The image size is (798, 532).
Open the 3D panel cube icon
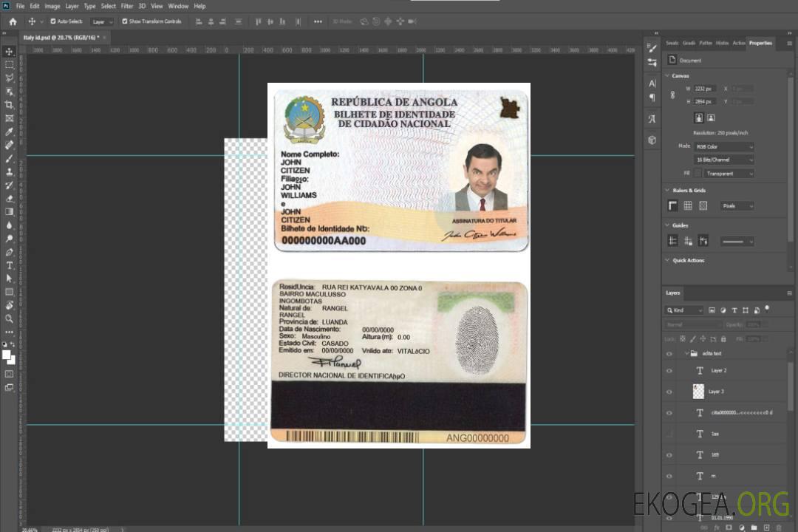point(652,140)
